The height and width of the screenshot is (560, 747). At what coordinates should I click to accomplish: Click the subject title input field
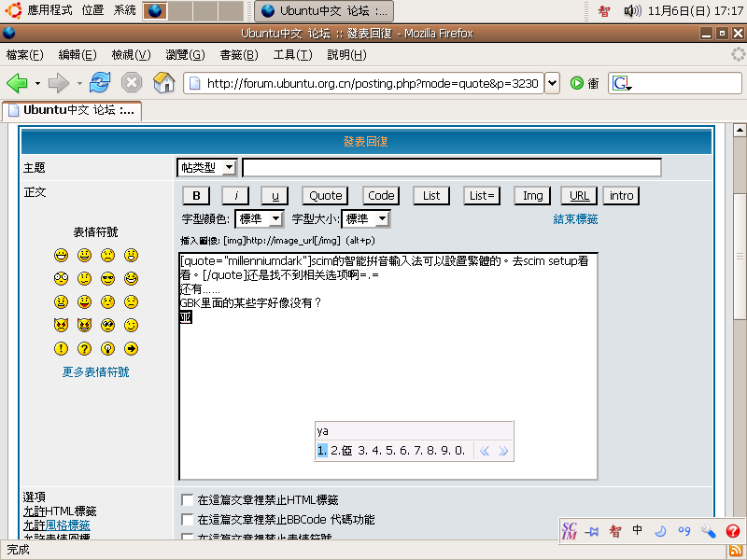pyautogui.click(x=452, y=168)
